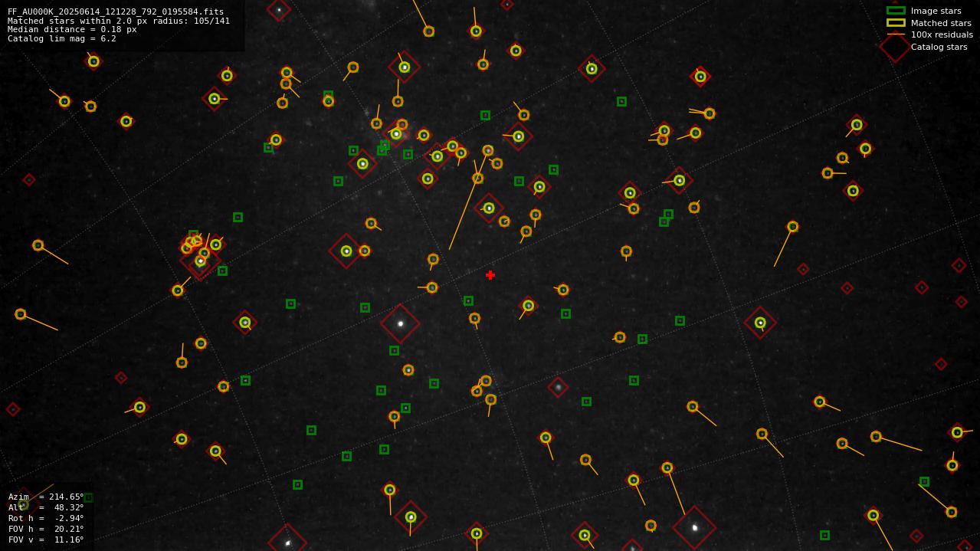
Task: Click the 'Catalog lim mag = 6.2' text
Action: pos(62,38)
